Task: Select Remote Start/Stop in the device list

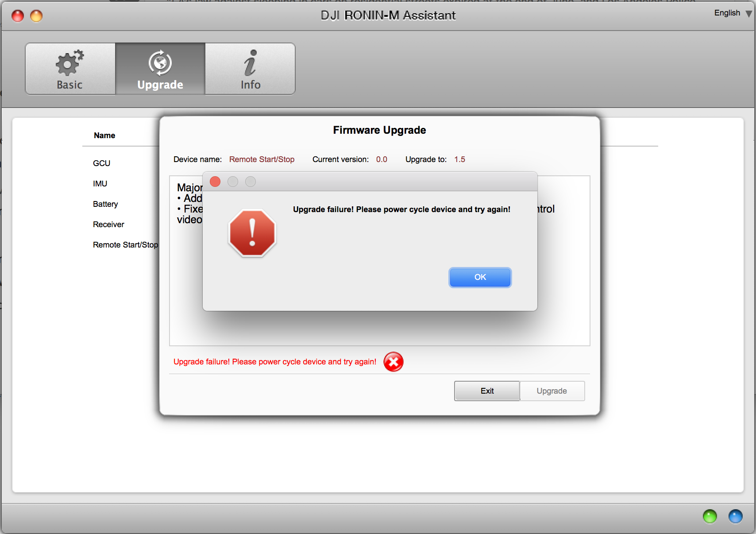Action: click(125, 245)
